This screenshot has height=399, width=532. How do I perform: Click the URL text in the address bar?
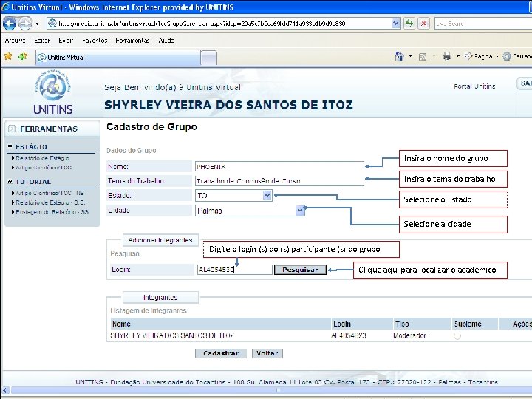[202, 24]
